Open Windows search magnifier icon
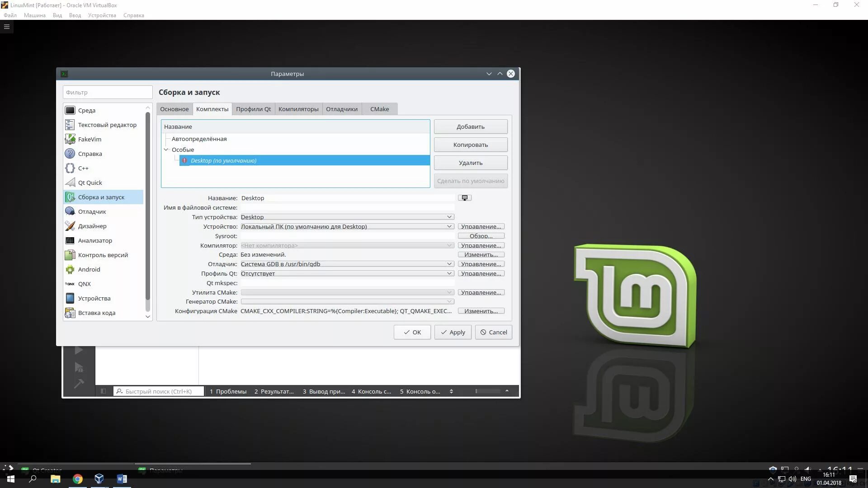The height and width of the screenshot is (488, 868). coord(33,479)
